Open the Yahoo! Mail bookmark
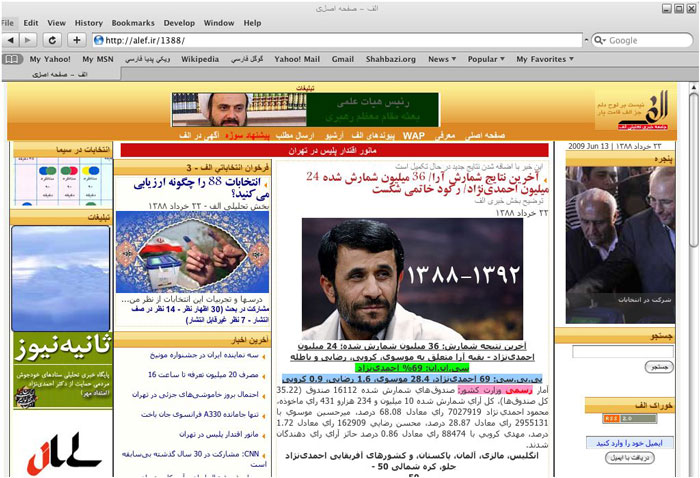This screenshot has width=700, height=478. pos(297,59)
